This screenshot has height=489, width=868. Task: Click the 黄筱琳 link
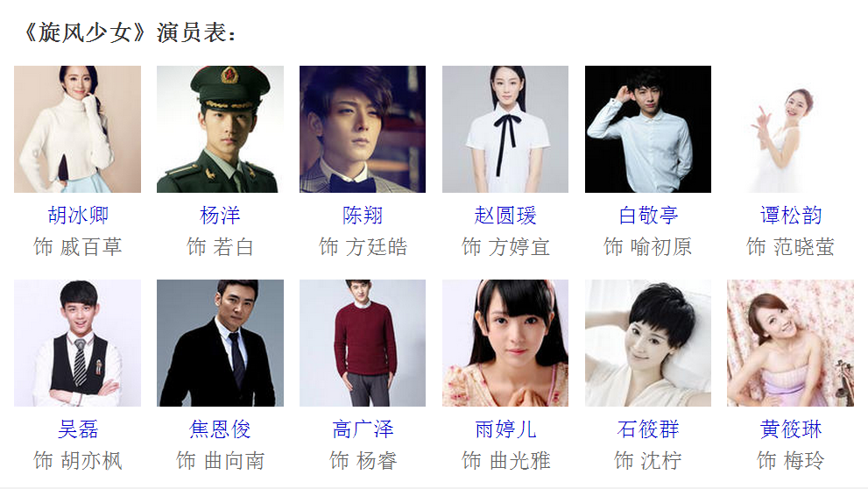click(791, 429)
